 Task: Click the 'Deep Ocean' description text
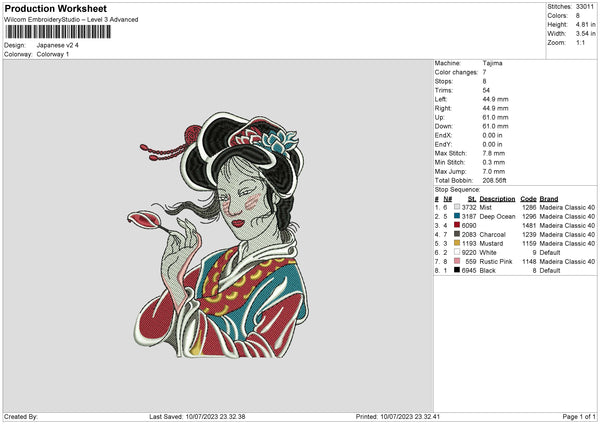(497, 216)
